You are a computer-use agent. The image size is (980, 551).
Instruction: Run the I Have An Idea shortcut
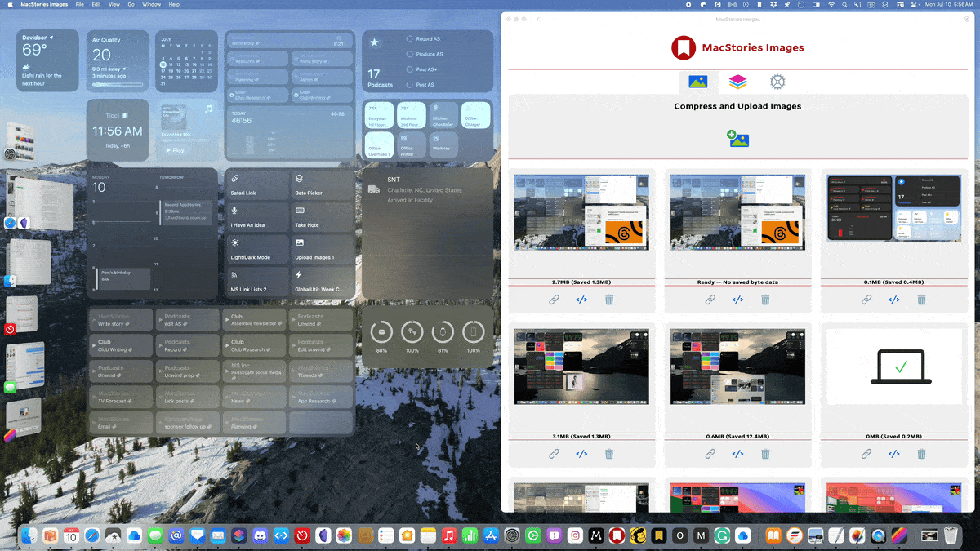[x=256, y=217]
